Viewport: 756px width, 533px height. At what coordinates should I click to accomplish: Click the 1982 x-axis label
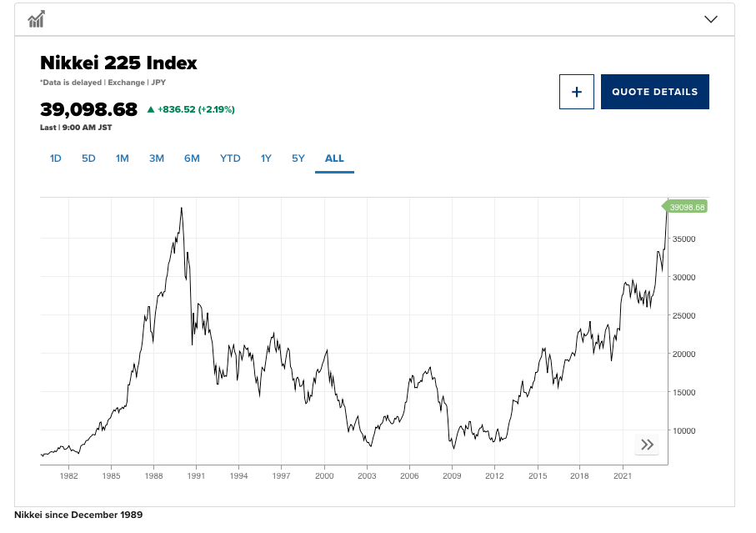click(x=68, y=476)
